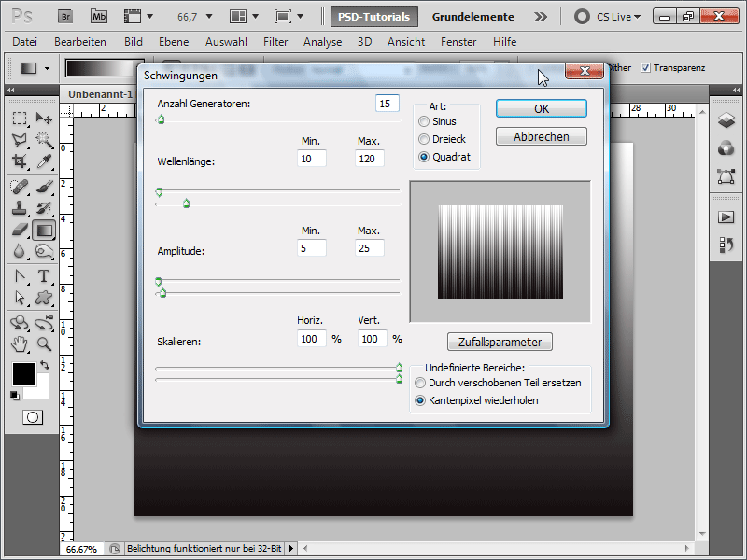The width and height of the screenshot is (747, 560).
Task: Choose Sinus wave type
Action: pos(424,121)
